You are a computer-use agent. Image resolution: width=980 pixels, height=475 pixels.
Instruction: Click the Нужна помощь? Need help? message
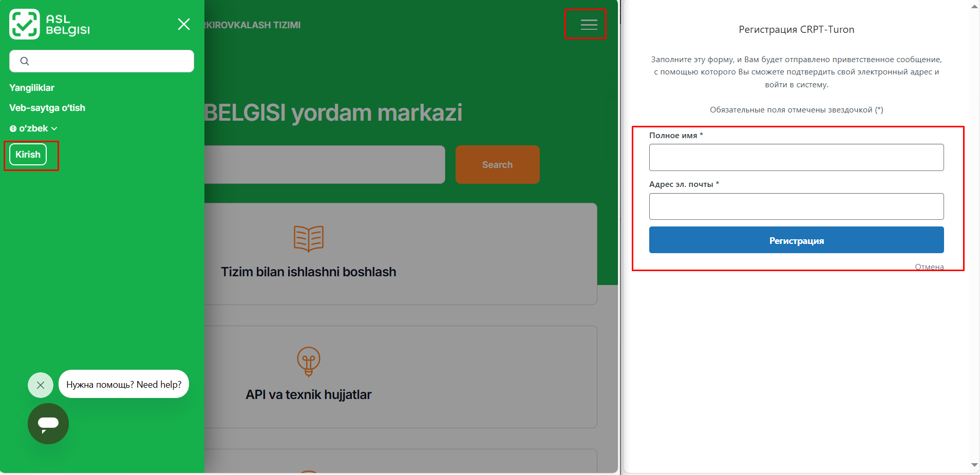coord(124,384)
